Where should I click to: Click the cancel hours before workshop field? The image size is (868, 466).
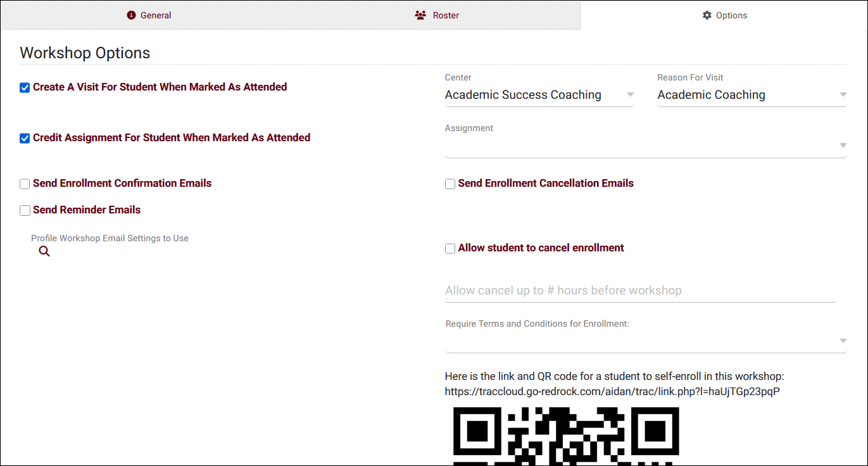tap(639, 291)
